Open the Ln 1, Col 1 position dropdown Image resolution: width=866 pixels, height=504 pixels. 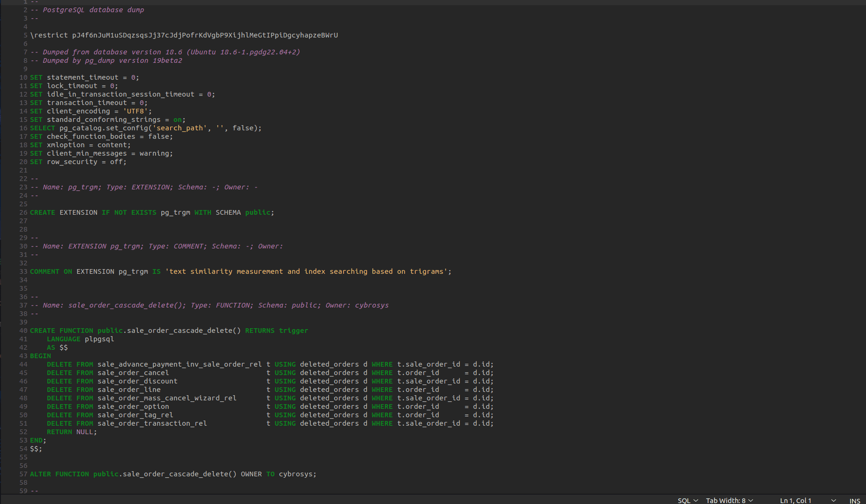click(808, 500)
